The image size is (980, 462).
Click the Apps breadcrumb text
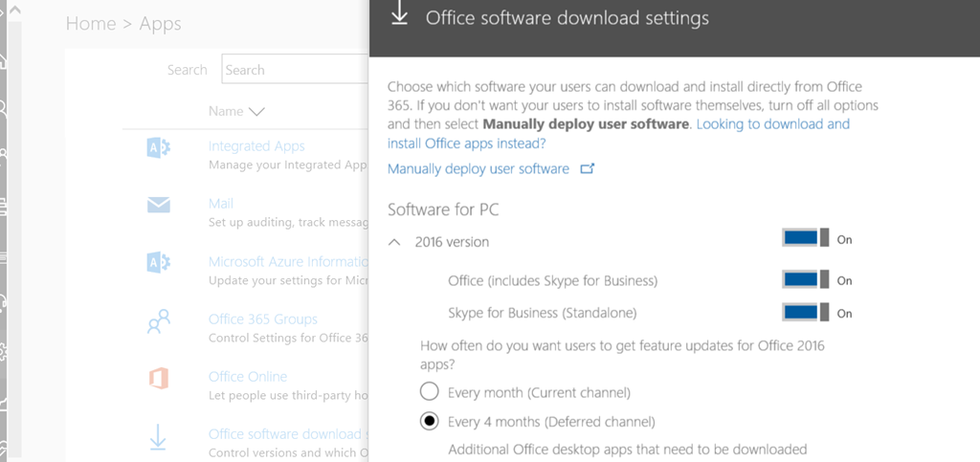click(x=160, y=24)
